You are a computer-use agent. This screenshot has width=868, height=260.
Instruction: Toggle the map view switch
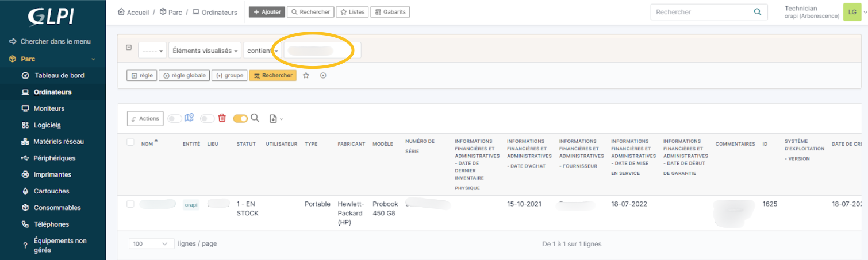click(x=175, y=119)
